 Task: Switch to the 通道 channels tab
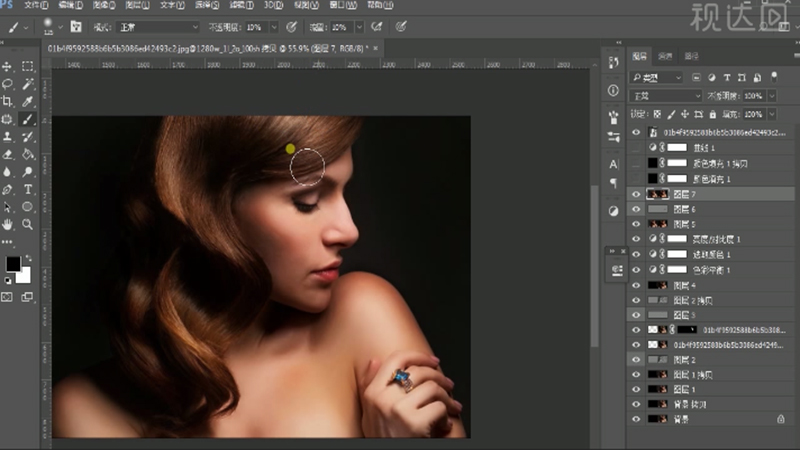665,56
